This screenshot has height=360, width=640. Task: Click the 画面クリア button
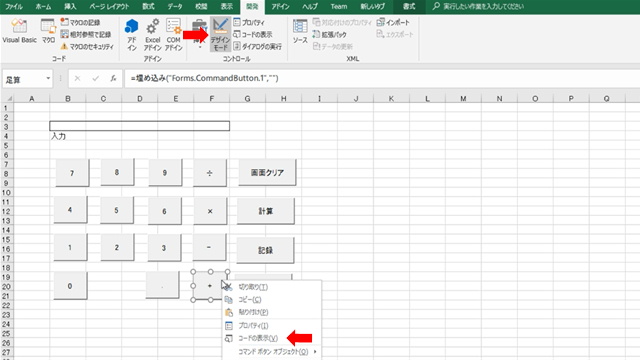[x=267, y=173]
